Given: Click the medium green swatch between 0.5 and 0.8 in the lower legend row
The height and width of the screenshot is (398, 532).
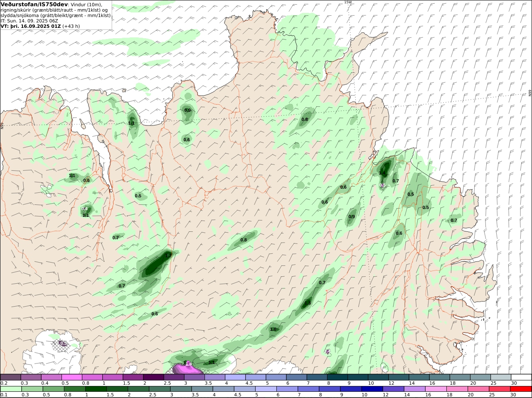Looking at the screenshot, I should (53, 389).
